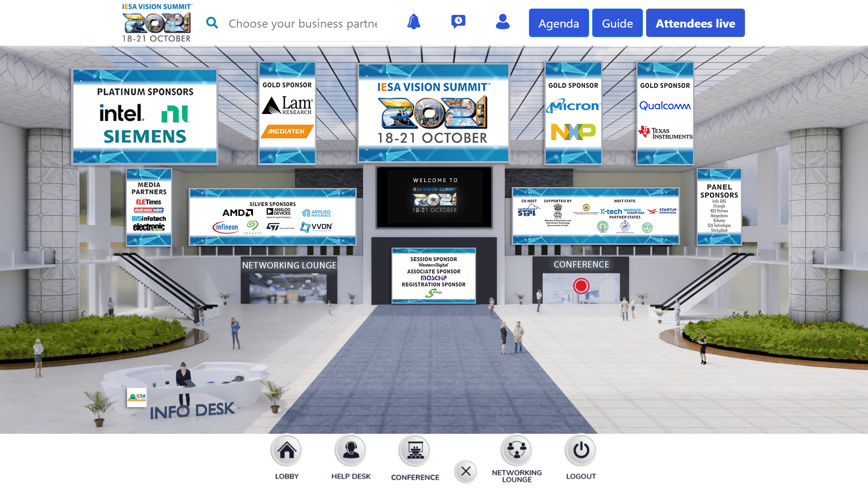The image size is (868, 488).
Task: Click the AMD logo in Silver Sponsors
Action: click(x=238, y=212)
